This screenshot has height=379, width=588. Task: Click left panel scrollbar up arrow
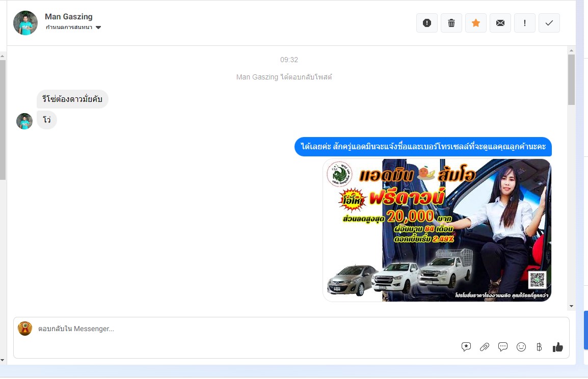click(3, 56)
